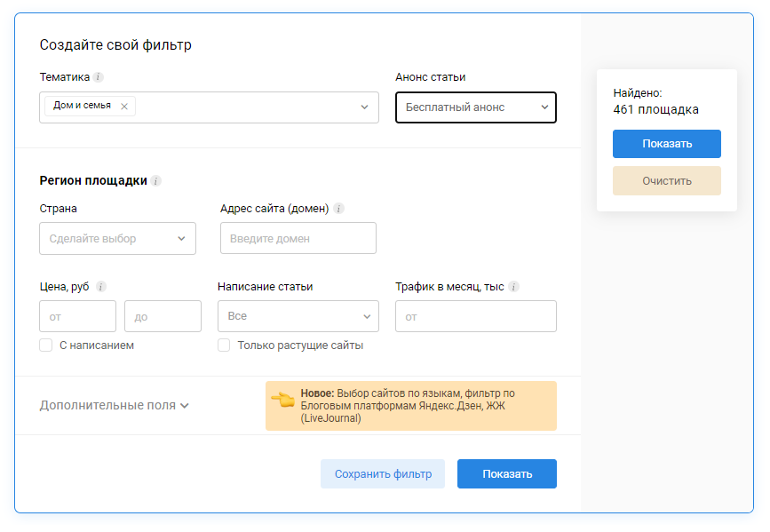Viewport: 770px width, 532px height.
Task: Click the Очистить button
Action: (666, 181)
